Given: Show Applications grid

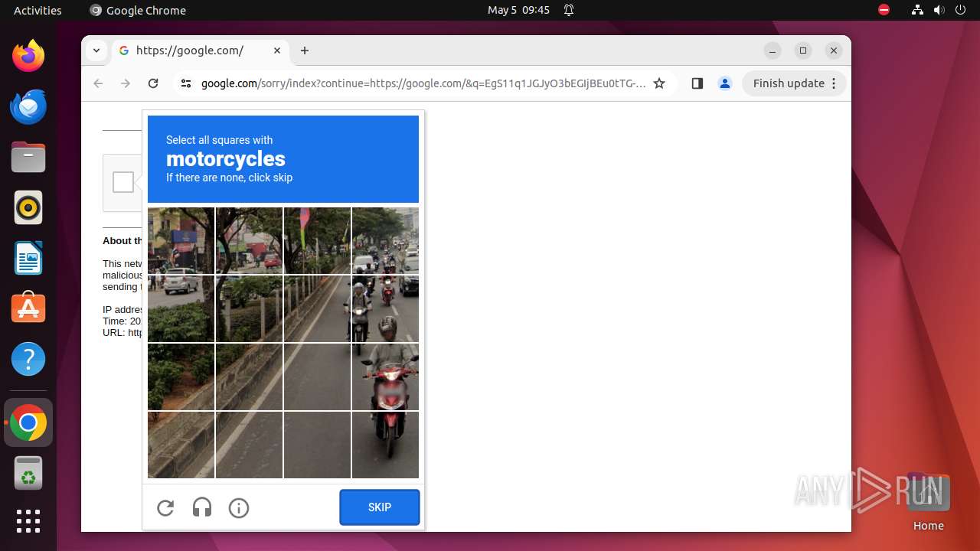Looking at the screenshot, I should coord(28,521).
